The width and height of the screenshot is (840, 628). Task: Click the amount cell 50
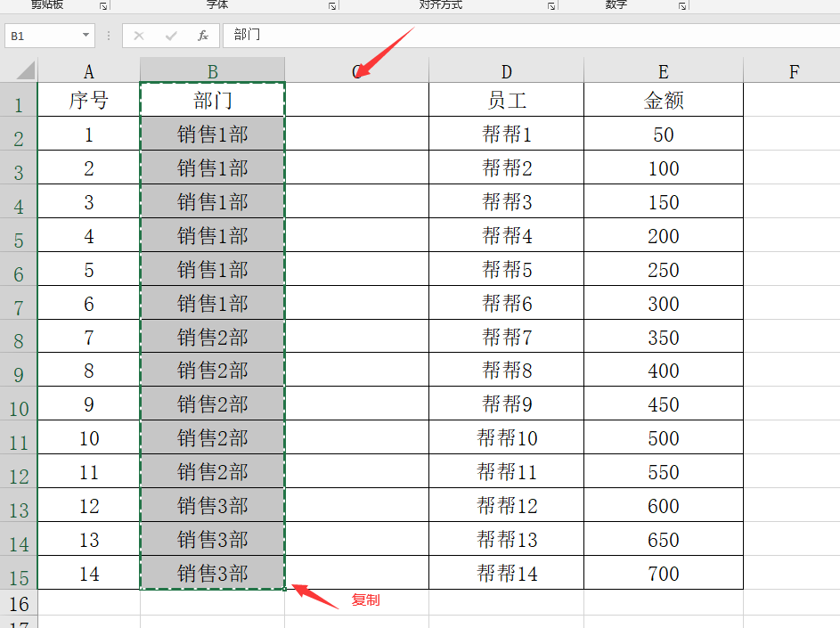click(664, 134)
